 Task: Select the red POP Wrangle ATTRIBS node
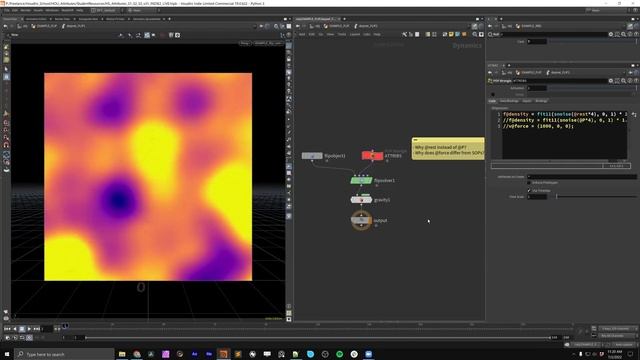[x=372, y=156]
